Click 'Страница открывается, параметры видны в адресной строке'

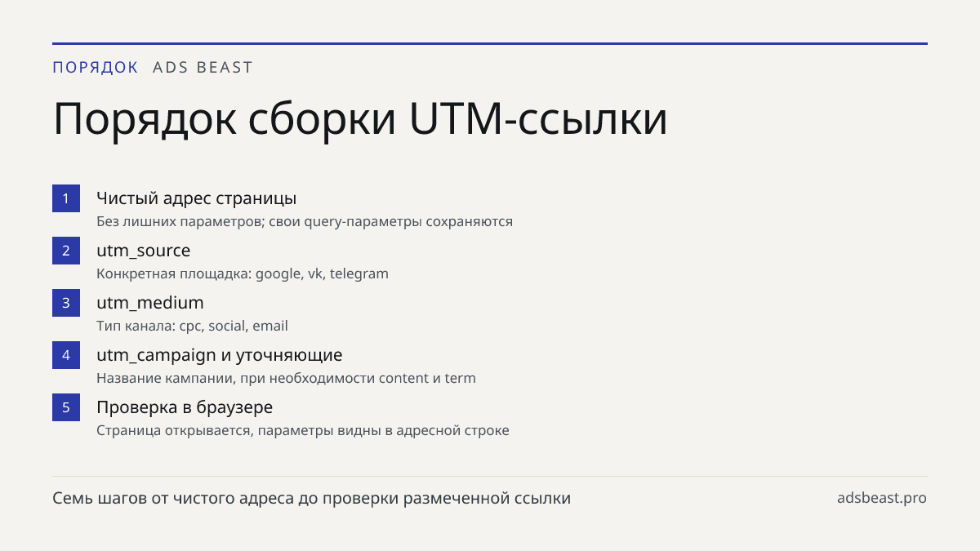point(303,430)
